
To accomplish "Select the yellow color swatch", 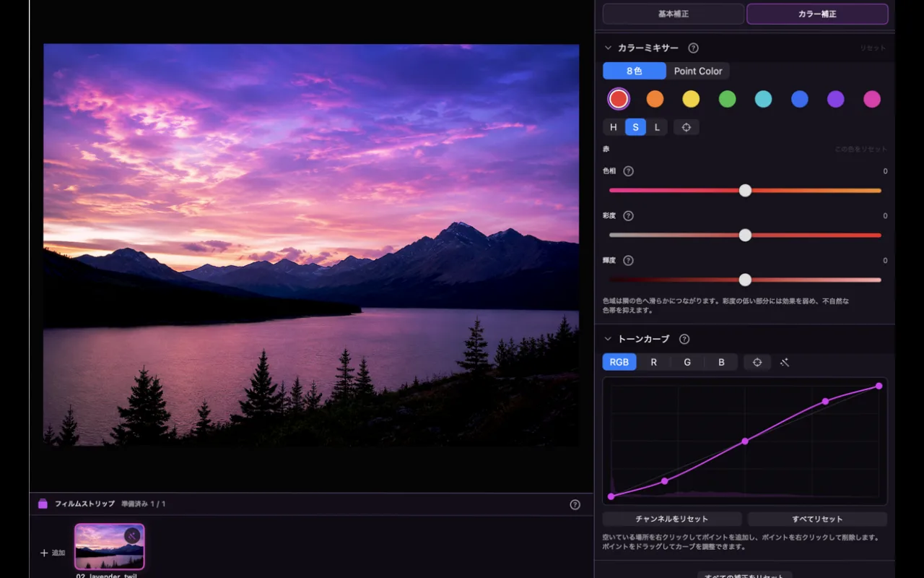I will pyautogui.click(x=691, y=99).
